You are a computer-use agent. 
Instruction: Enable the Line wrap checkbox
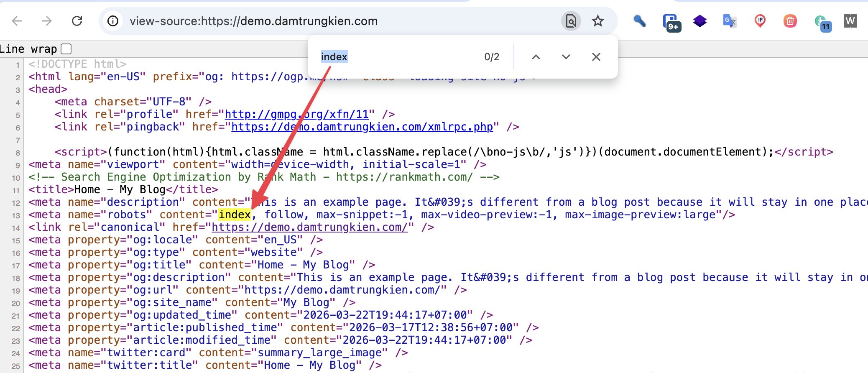pos(66,49)
